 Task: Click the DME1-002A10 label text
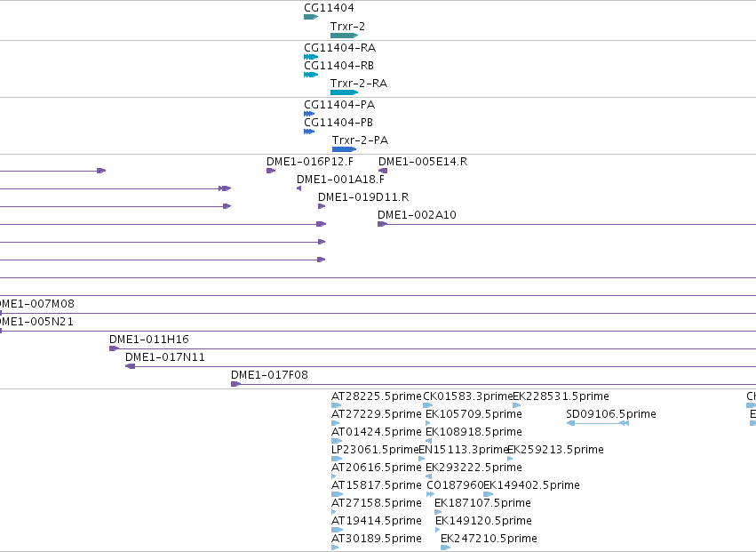(417, 215)
